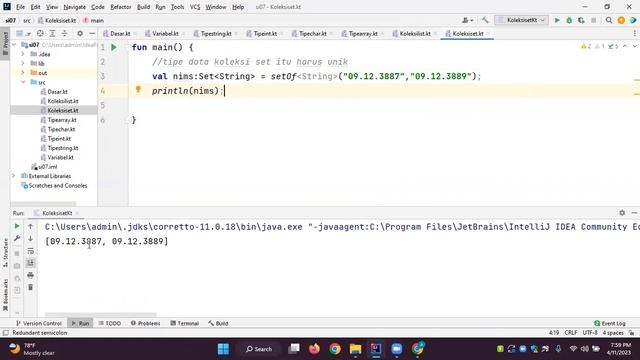Click the yellow intention bulb on line 4
The width and height of the screenshot is (640, 360).
pos(138,89)
